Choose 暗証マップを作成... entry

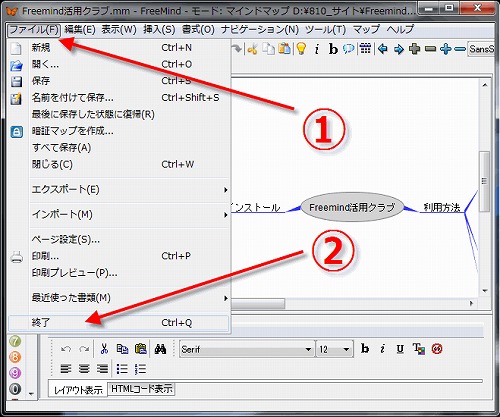pyautogui.click(x=119, y=131)
